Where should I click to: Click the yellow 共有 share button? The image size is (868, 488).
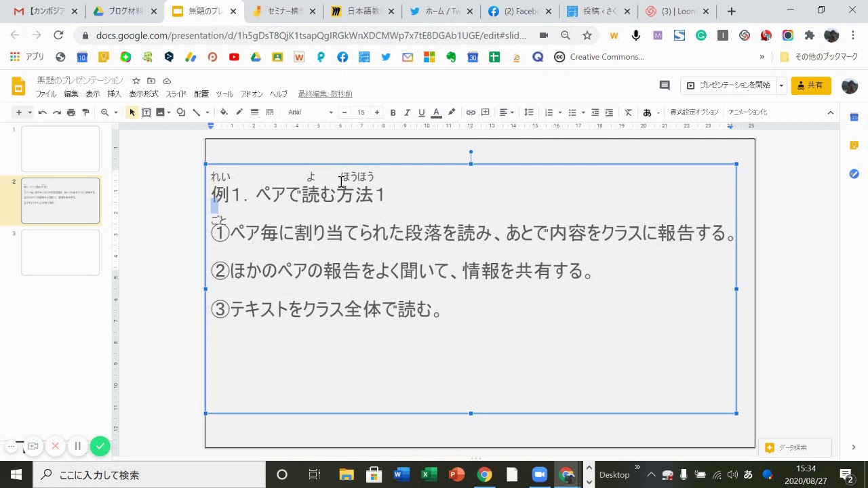click(811, 85)
